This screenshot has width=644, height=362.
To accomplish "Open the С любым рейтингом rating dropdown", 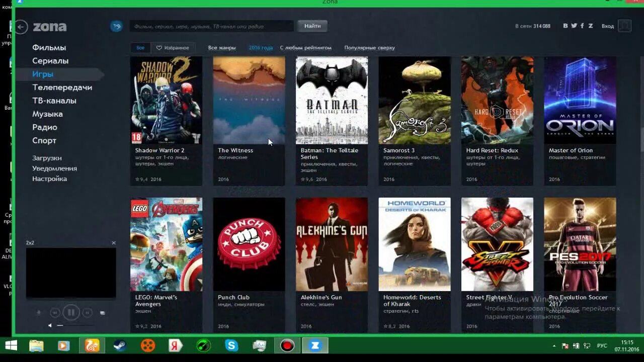I will 306,48.
